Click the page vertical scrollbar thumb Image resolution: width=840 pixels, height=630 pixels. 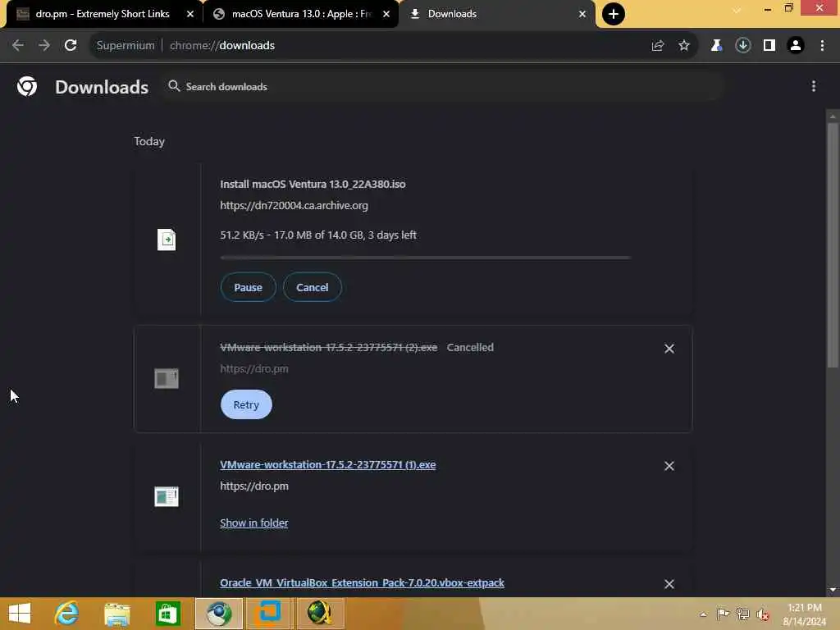point(833,245)
